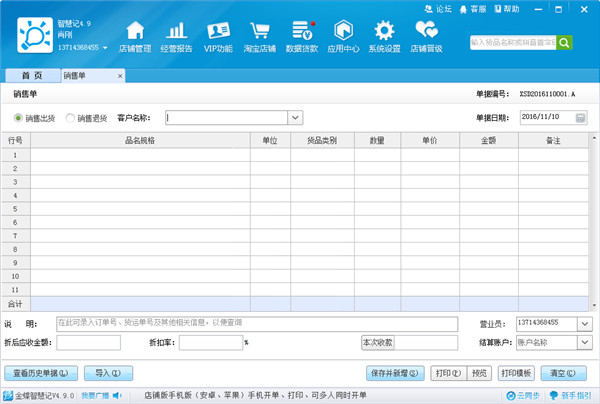600x404 pixels.
Task: Click the green search magnifier button
Action: tap(565, 43)
